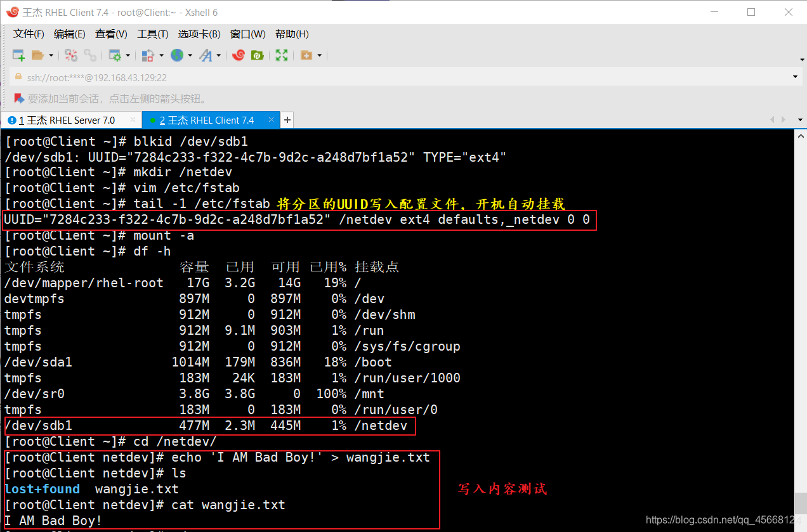Click the '/sys/fs/cgroup' mount point text
Screen dimensions: 807x532
coord(407,346)
